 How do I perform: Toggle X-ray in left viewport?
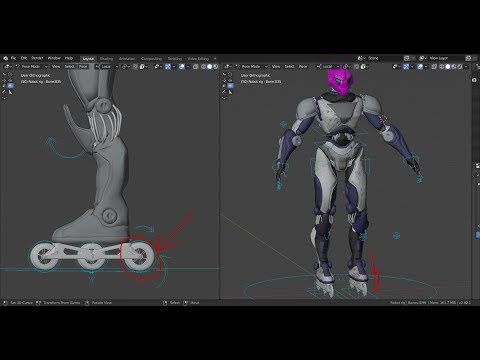click(x=195, y=67)
